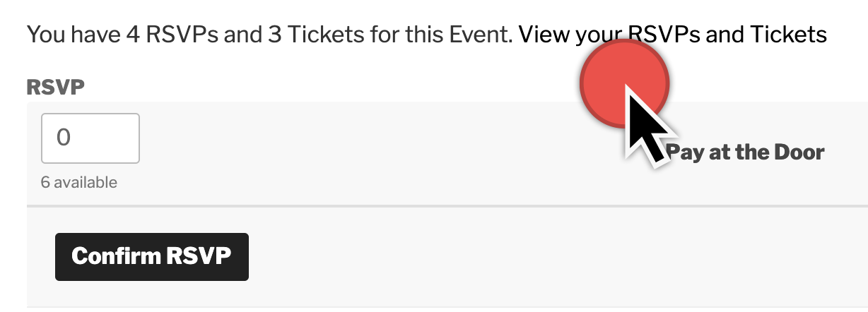Click the word Tickets in the View link

[x=788, y=33]
